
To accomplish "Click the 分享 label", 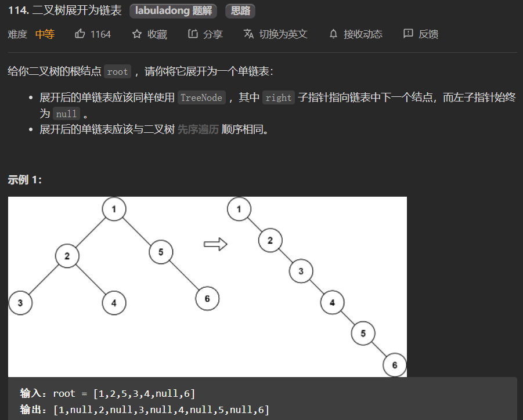I will [x=213, y=34].
